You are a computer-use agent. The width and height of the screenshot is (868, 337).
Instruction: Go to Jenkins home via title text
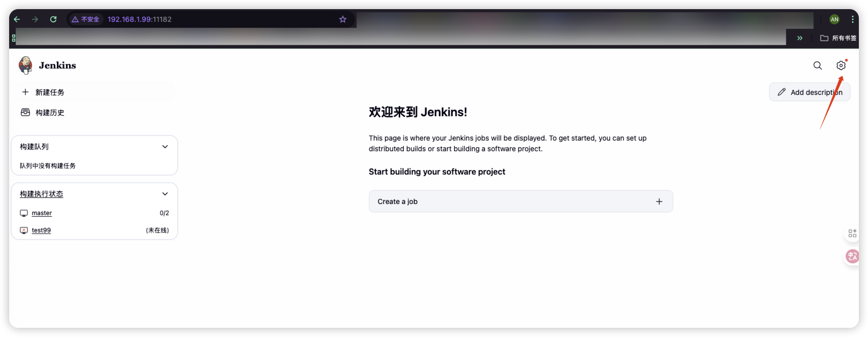coord(57,65)
